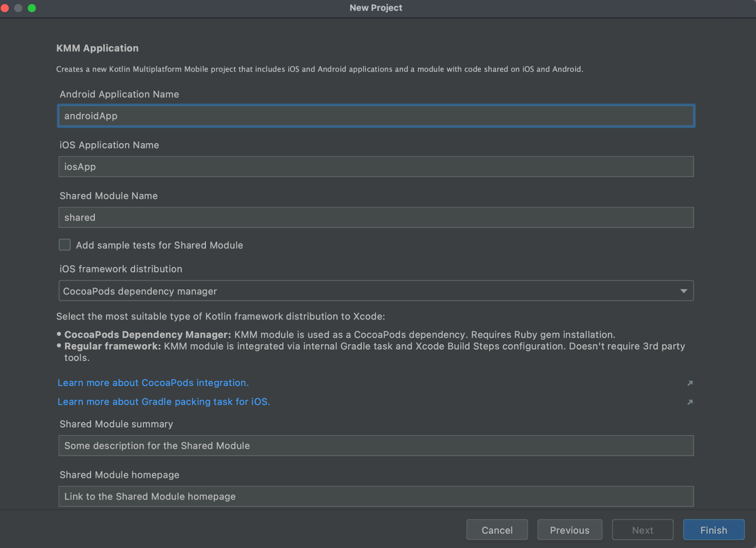
Task: Click the external link arrow beside Gradle packing link
Action: 690,402
